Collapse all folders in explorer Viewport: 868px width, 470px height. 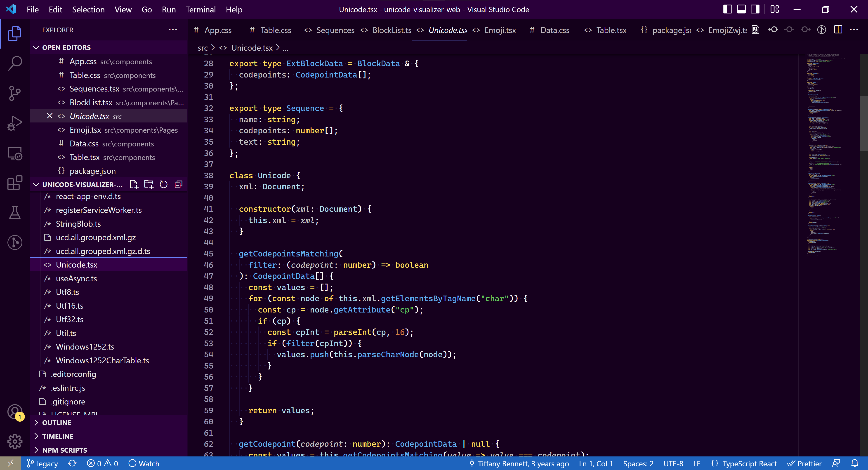[x=179, y=184]
